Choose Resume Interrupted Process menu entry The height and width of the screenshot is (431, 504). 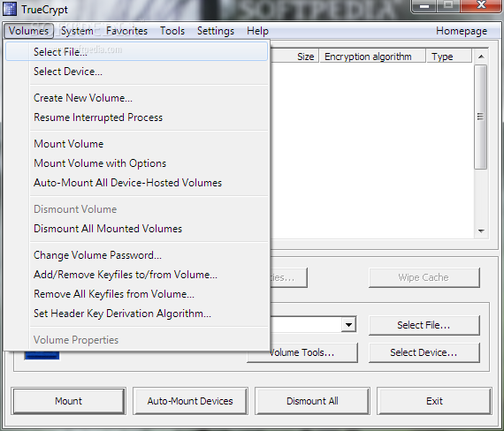point(136,117)
